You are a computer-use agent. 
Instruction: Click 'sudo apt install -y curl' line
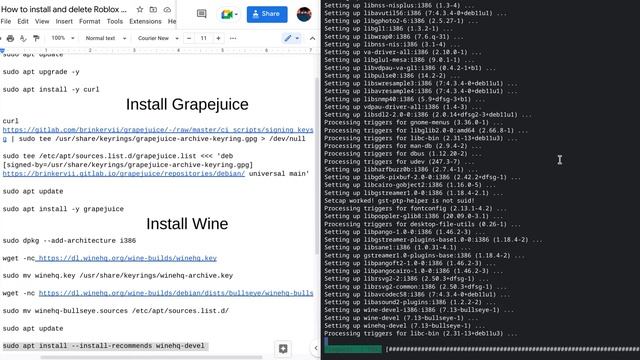pyautogui.click(x=51, y=89)
